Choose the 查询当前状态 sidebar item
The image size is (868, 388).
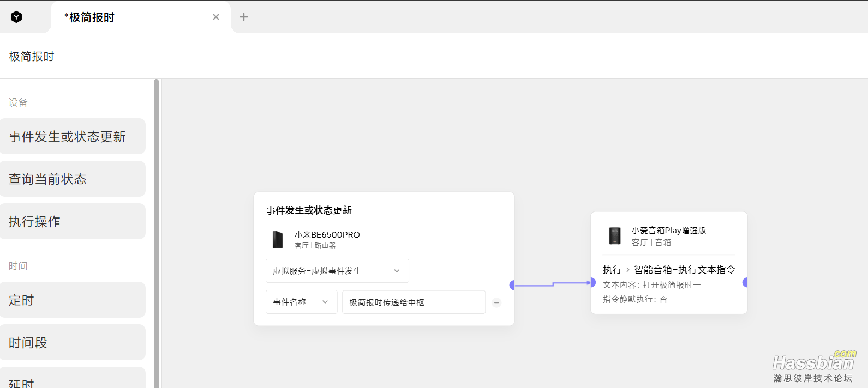pos(73,179)
